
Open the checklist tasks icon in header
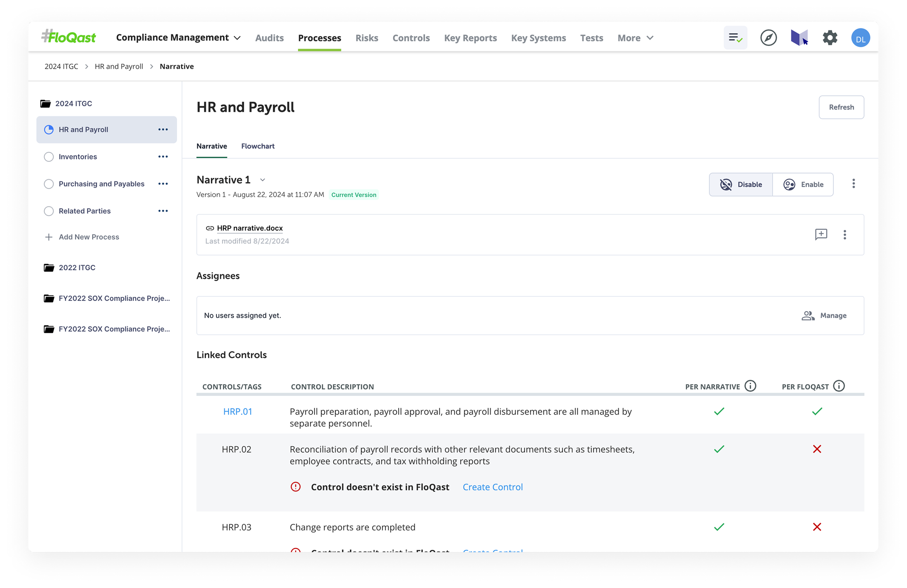coord(735,38)
